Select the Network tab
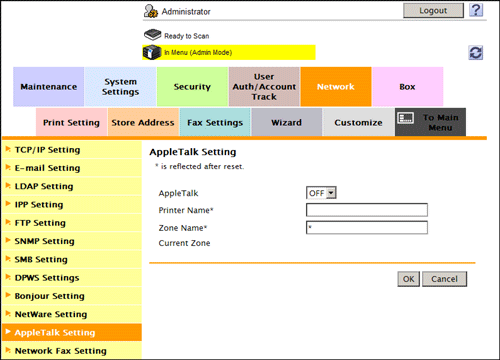 (x=336, y=87)
